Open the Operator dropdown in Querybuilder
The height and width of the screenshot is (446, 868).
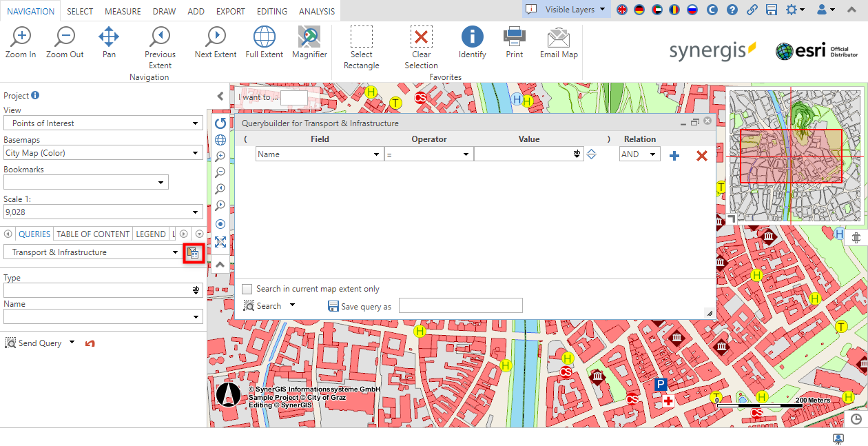point(466,154)
